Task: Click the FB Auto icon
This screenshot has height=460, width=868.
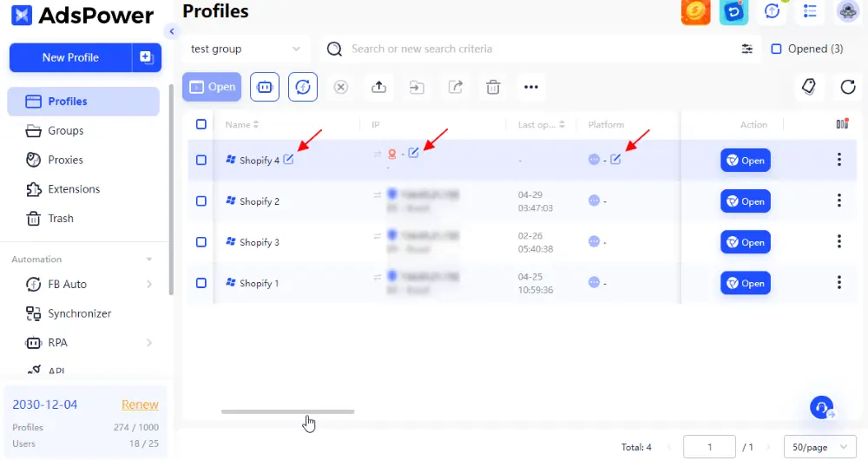Action: click(33, 284)
